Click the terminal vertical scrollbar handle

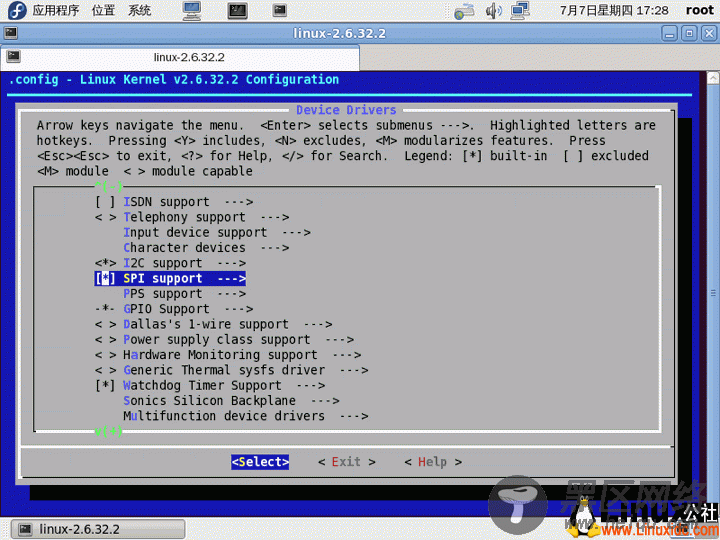click(713, 292)
